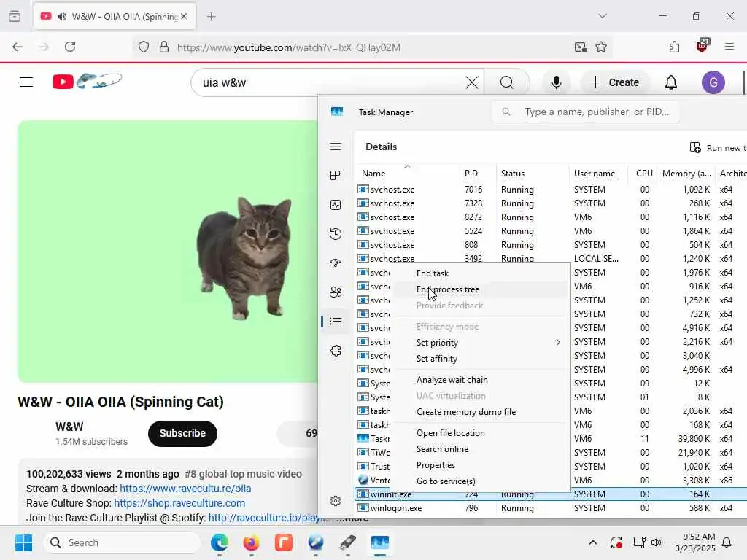Click the Task Manager search box
This screenshot has width=747, height=560.
coord(586,112)
